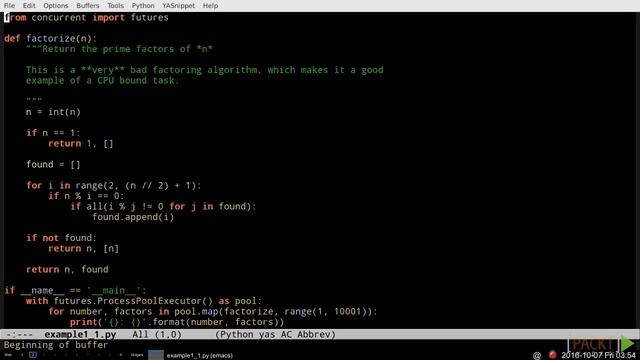Click the 'return 1, []' line
Viewport: 640px width, 360px height.
(x=80, y=143)
